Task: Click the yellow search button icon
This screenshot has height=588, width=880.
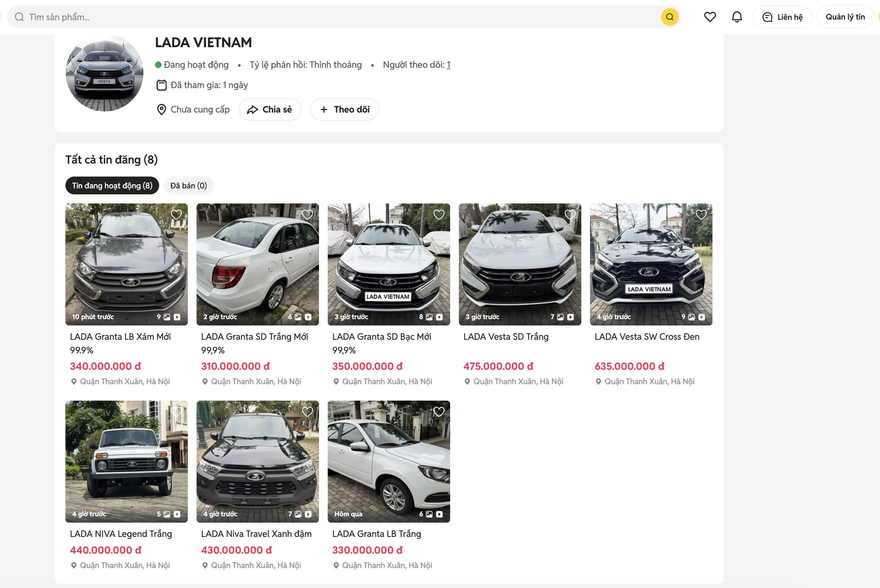Action: 669,17
